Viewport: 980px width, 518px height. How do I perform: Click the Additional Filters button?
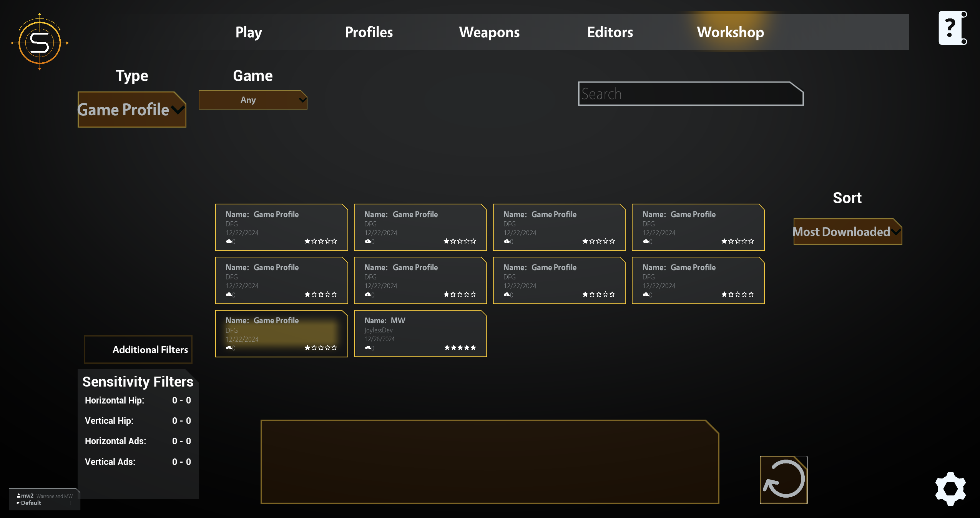coord(138,349)
